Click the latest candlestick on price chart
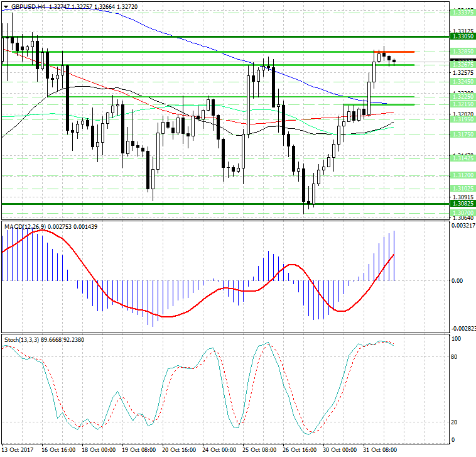476x457 pixels. 394,61
